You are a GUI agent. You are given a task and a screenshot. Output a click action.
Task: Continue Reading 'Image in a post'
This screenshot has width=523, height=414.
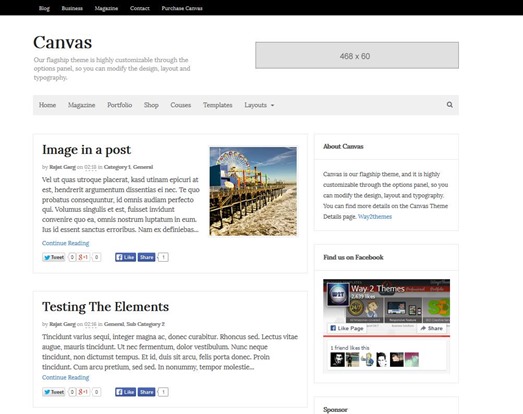tap(65, 243)
